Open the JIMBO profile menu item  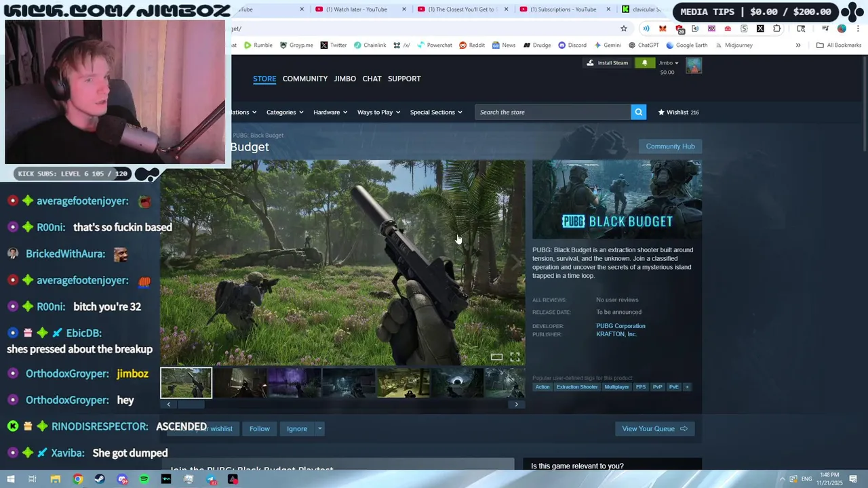344,79
